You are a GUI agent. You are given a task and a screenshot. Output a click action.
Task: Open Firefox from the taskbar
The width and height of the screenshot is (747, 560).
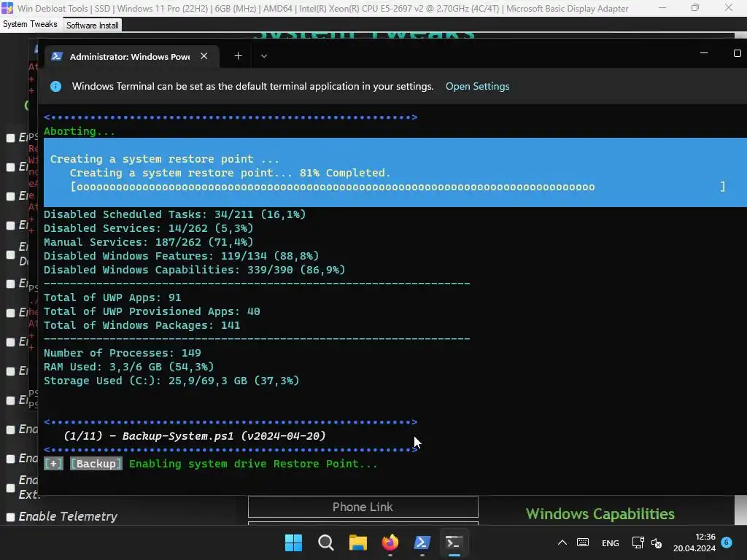click(390, 542)
